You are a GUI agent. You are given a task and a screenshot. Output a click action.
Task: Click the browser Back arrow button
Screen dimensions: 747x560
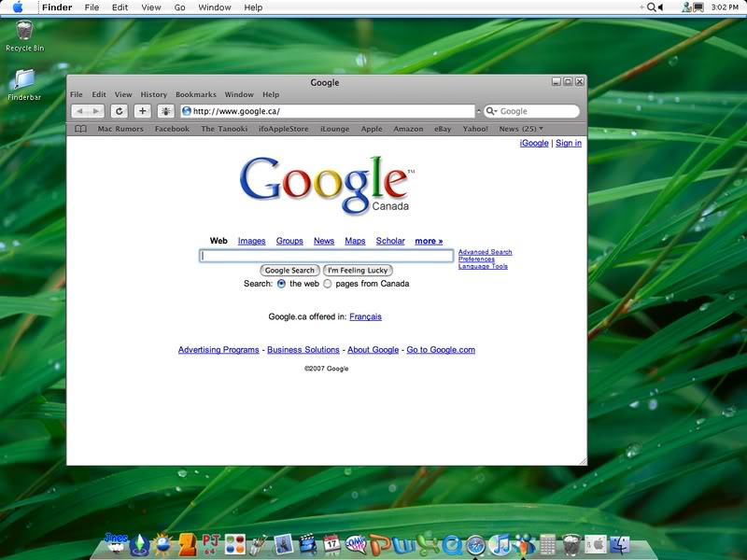point(79,111)
